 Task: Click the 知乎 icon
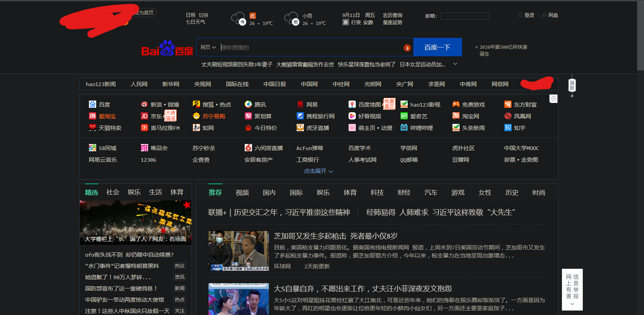click(x=508, y=128)
